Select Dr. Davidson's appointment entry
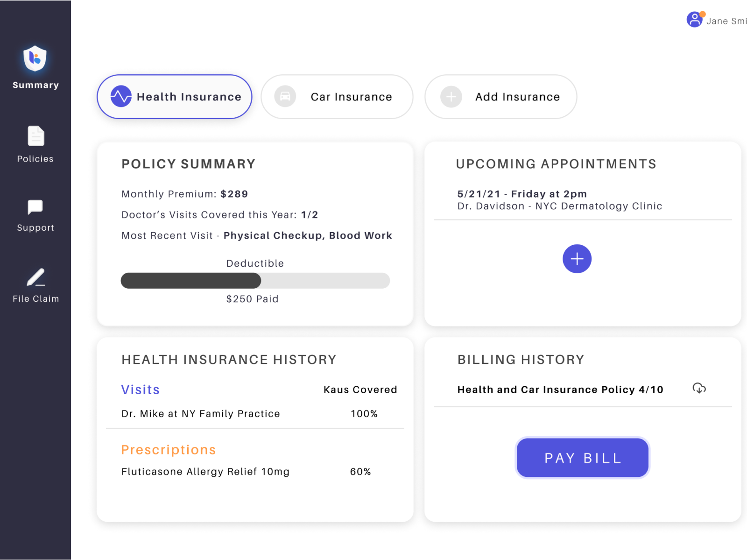Viewport: 747px width, 560px height. pos(559,200)
